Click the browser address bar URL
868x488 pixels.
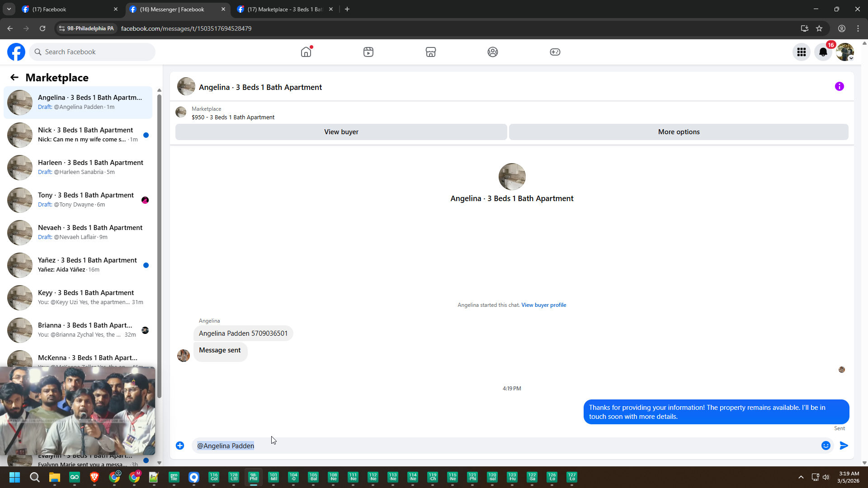tap(186, 28)
